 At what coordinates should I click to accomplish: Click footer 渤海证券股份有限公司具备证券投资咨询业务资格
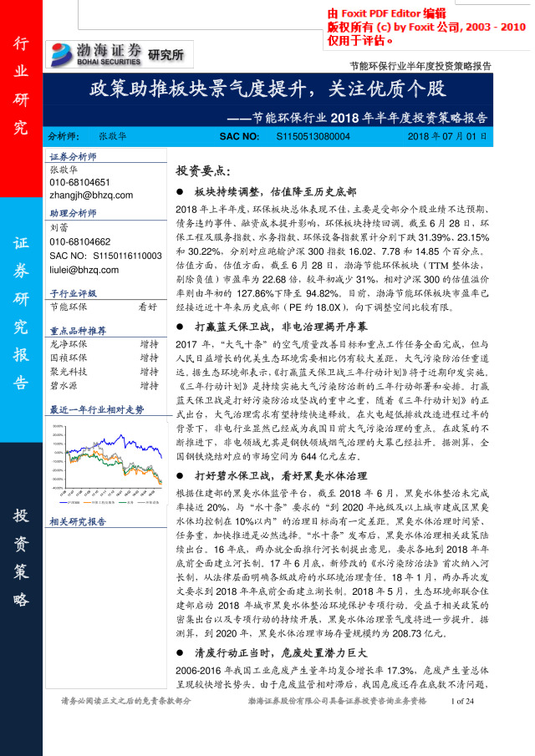pyautogui.click(x=337, y=701)
